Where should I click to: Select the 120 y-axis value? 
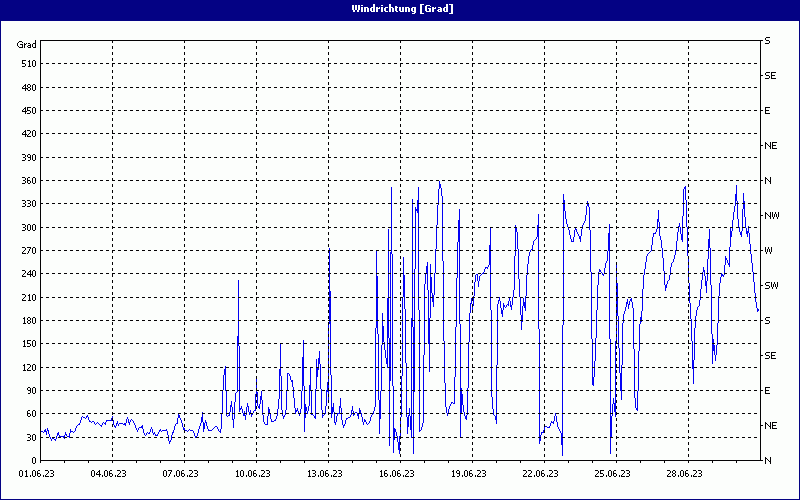(29, 367)
